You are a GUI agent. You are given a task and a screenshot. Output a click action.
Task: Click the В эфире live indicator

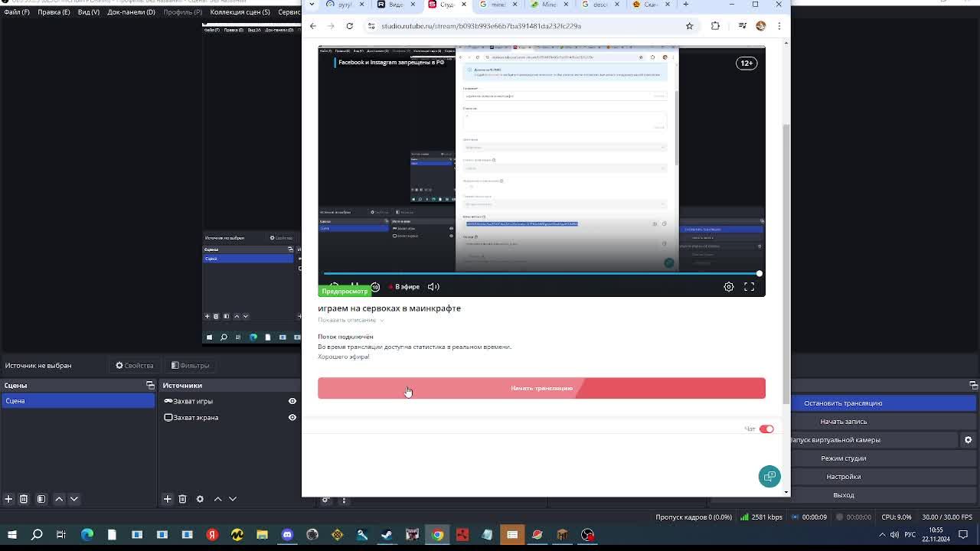[404, 287]
